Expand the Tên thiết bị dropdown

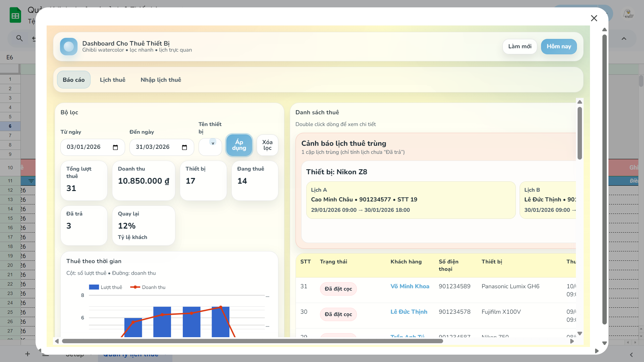213,143
